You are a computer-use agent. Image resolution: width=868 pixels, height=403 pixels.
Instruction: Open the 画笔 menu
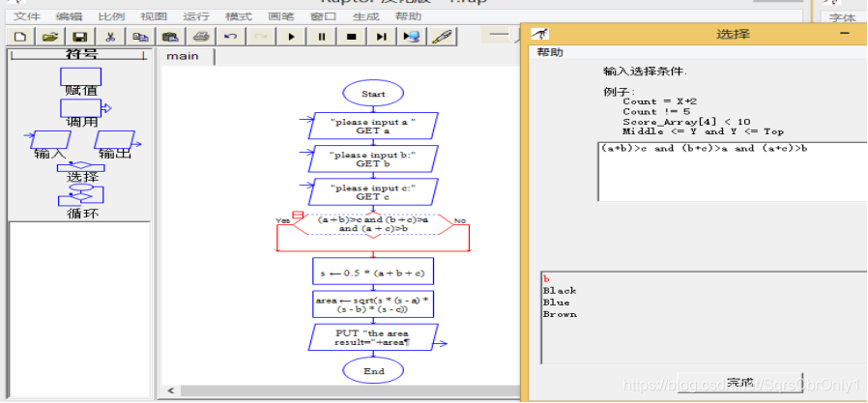[282, 16]
